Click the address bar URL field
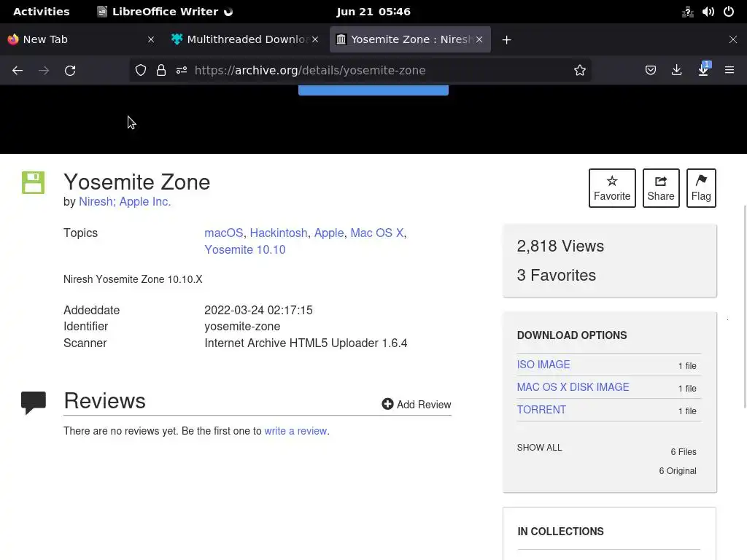 pos(365,71)
